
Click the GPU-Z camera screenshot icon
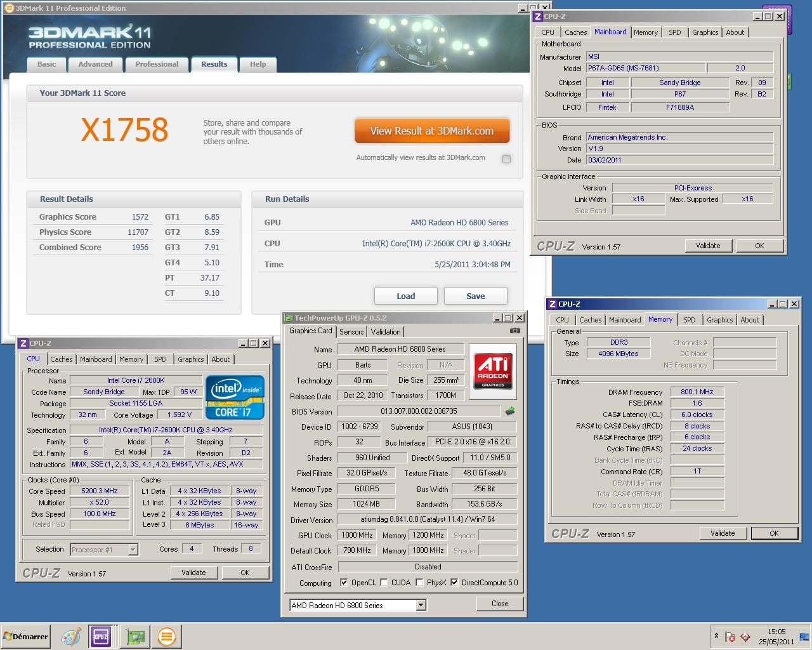coord(515,331)
